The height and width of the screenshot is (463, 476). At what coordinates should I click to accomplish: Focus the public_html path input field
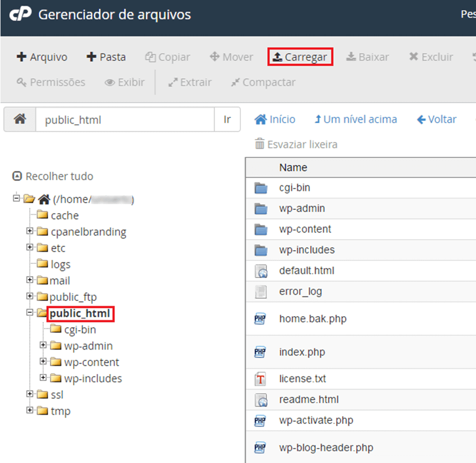click(125, 119)
